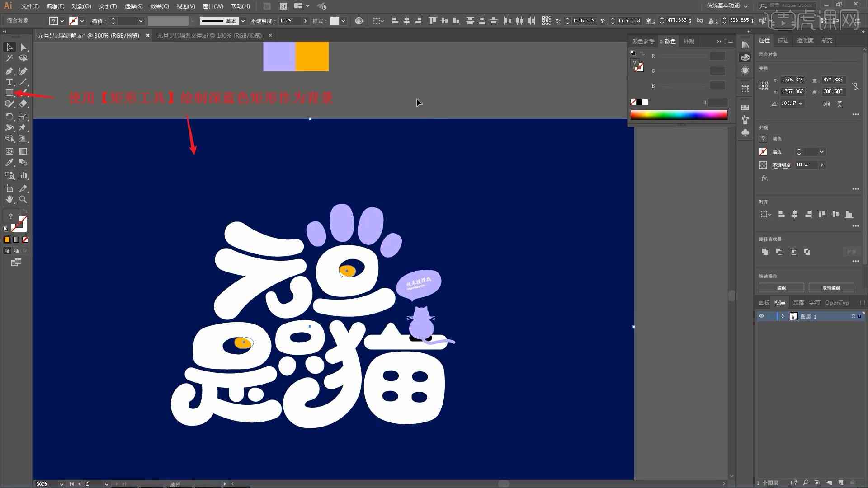868x488 pixels.
Task: Select the Pen tool
Action: click(x=9, y=70)
